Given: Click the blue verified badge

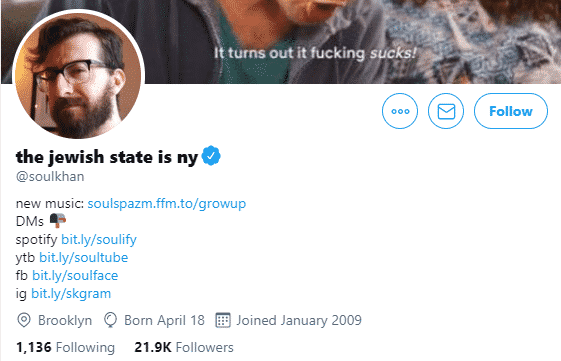Looking at the screenshot, I should click(211, 156).
